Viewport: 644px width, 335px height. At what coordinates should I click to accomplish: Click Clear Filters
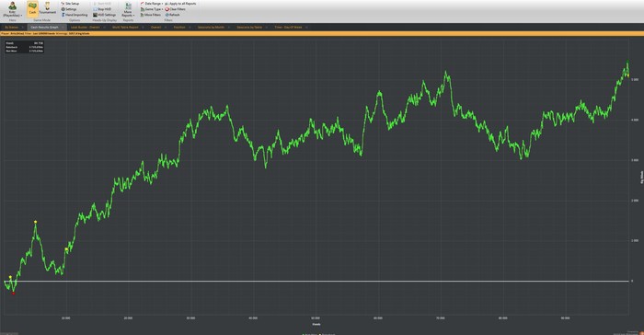click(x=176, y=9)
